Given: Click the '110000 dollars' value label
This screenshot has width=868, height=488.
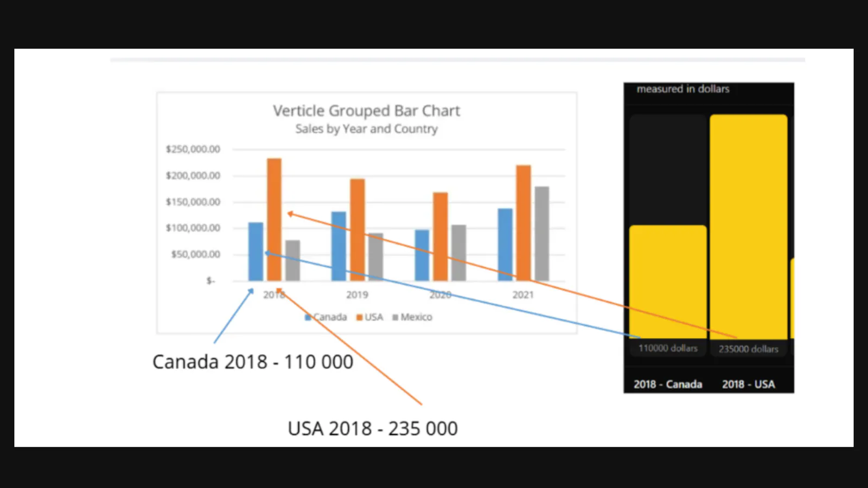Looking at the screenshot, I should 668,348.
